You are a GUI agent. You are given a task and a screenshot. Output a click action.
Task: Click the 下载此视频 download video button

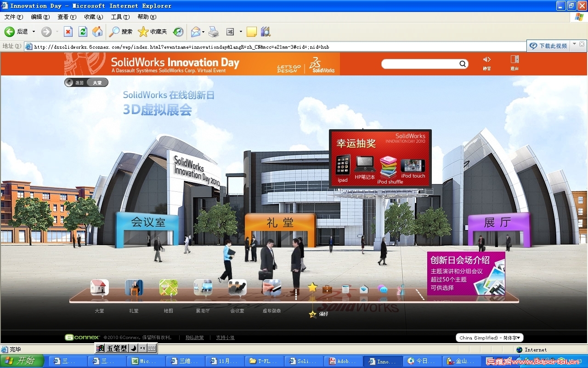pos(548,46)
